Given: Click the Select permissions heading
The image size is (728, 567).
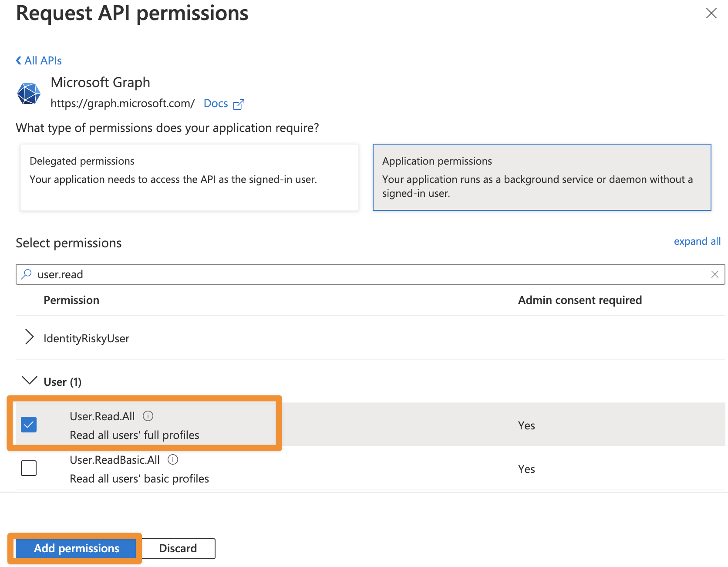Looking at the screenshot, I should click(x=69, y=243).
